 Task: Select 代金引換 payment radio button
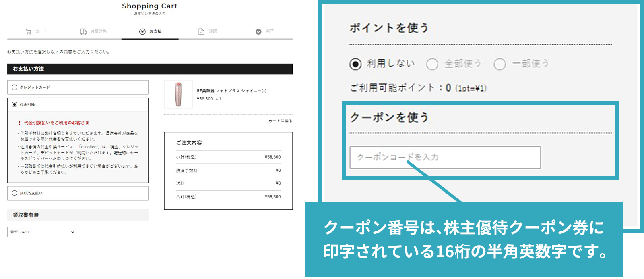pyautogui.click(x=14, y=104)
